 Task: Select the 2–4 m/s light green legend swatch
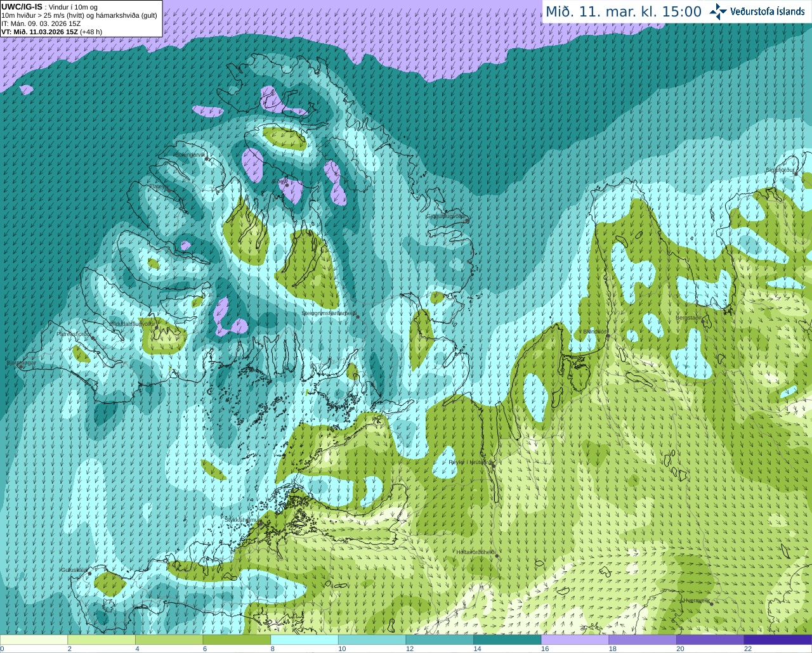tap(101, 640)
